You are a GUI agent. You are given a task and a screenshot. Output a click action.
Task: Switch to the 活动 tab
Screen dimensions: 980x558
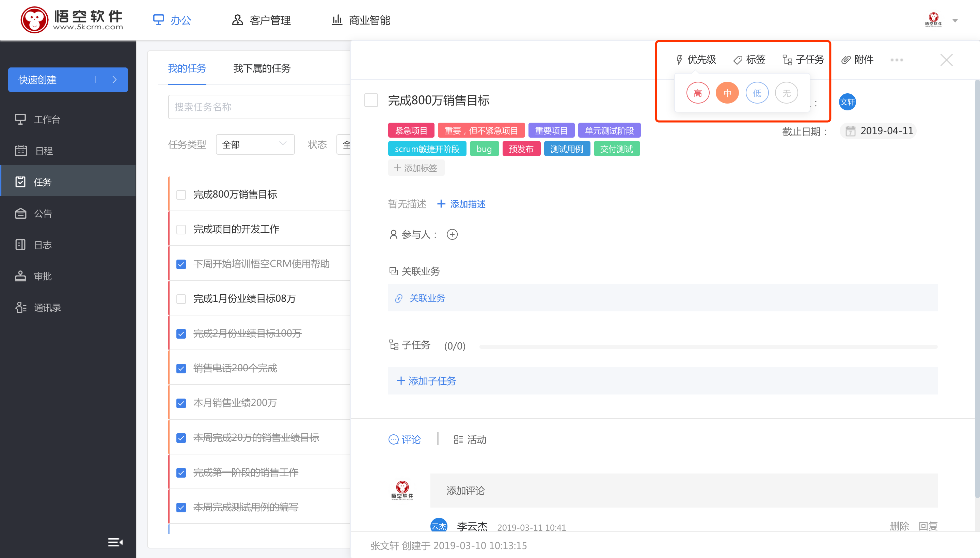pos(470,439)
